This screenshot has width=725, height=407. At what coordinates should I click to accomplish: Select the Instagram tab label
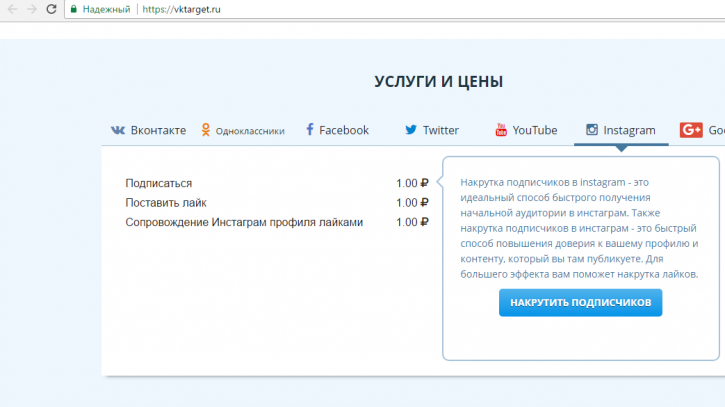point(629,130)
